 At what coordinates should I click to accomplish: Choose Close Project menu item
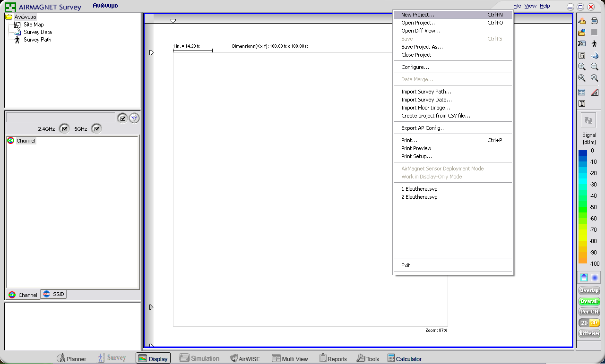[x=453, y=55]
